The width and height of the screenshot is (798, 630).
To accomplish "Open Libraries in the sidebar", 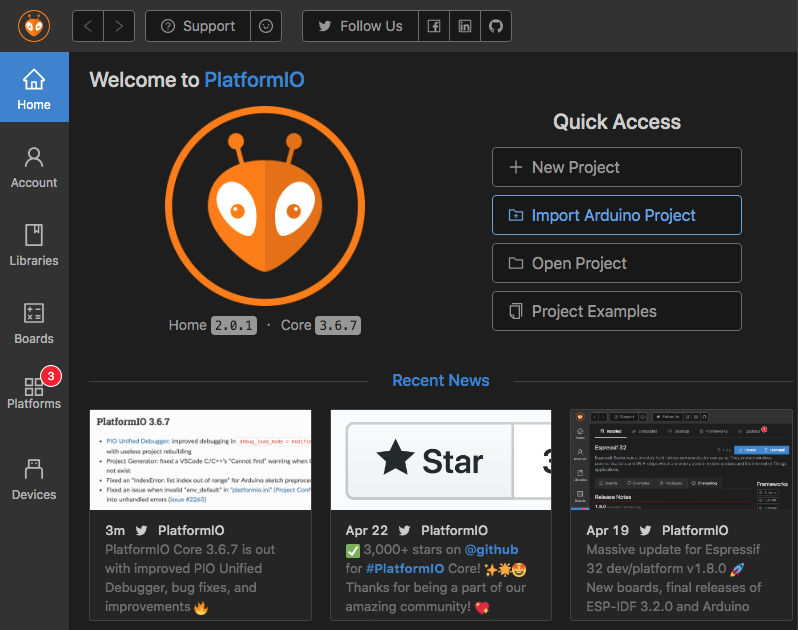I will click(x=34, y=246).
